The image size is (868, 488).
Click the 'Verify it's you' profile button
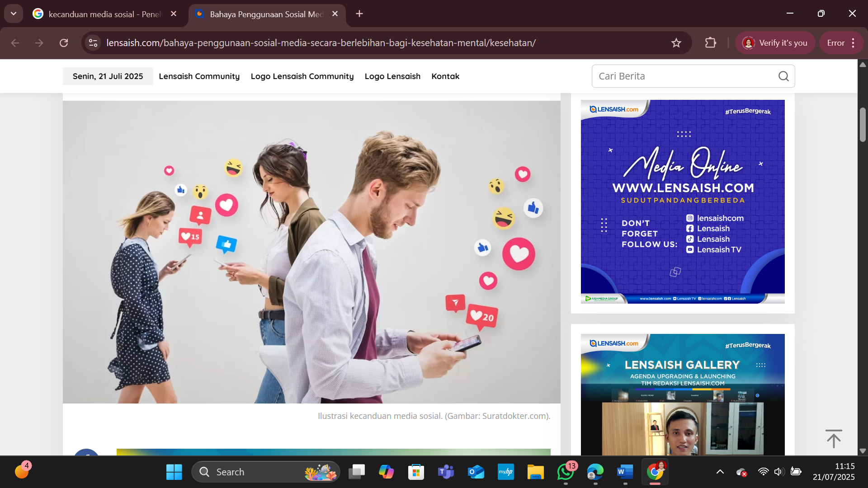[775, 43]
